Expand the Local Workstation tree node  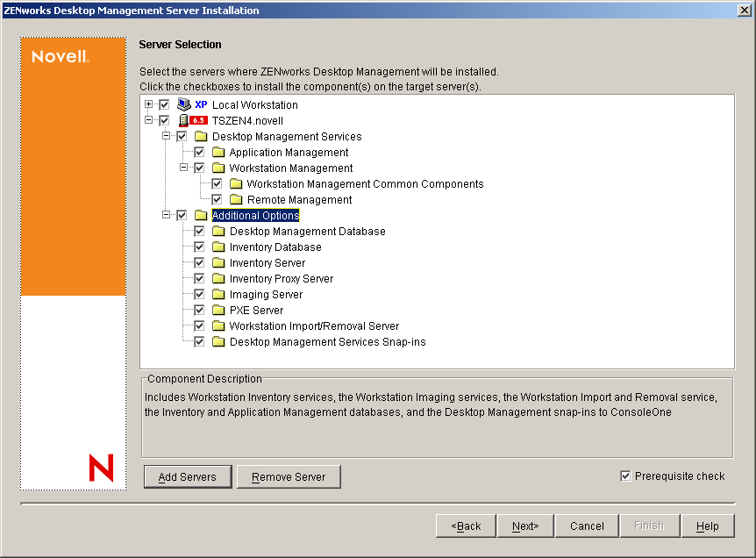coord(149,104)
